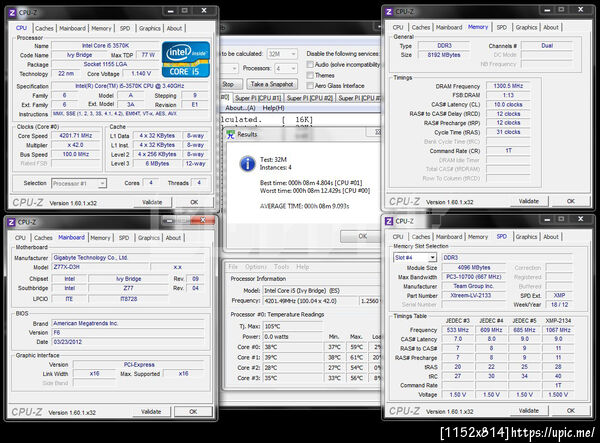Click the Core Speed value 4201.71 MHz

(76, 136)
